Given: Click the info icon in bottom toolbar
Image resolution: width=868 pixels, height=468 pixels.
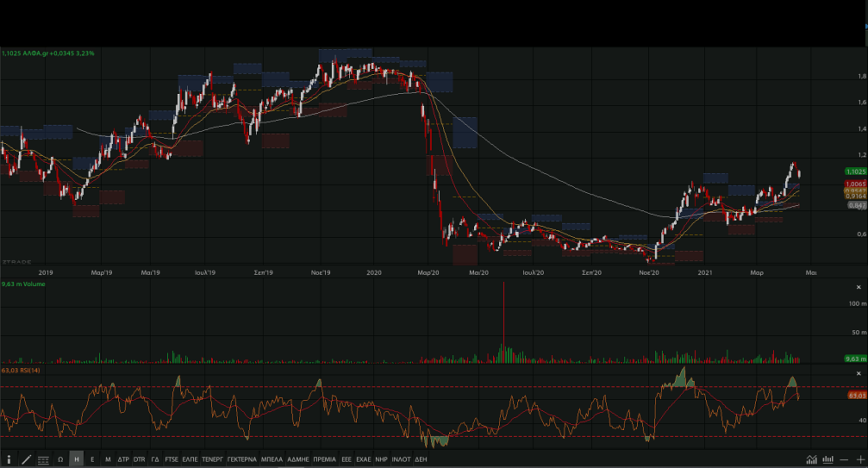Looking at the screenshot, I should (9, 459).
